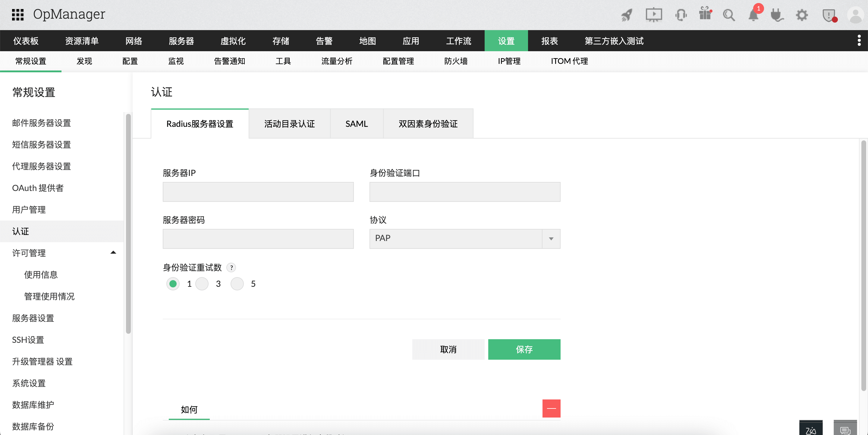The width and height of the screenshot is (868, 435).
Task: Click the rocket getting-started icon
Action: click(x=626, y=15)
